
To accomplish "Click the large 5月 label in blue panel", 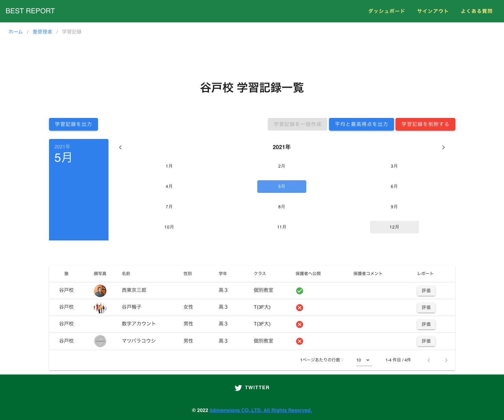I will point(63,157).
